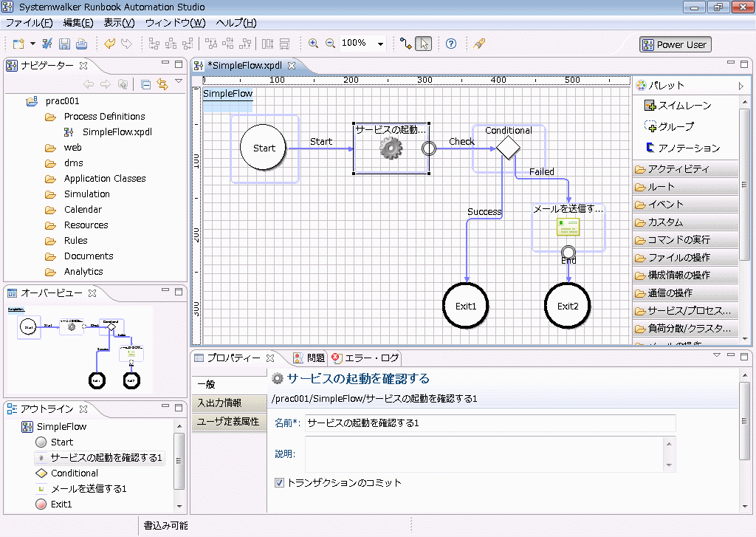Click the New file toolbar icon
The height and width of the screenshot is (537, 756).
pos(18,44)
